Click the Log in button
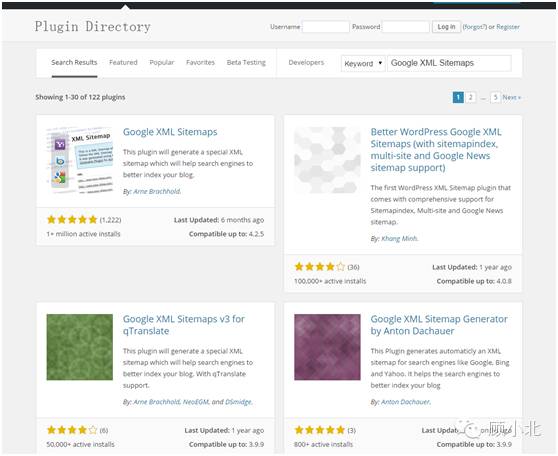 pyautogui.click(x=446, y=27)
